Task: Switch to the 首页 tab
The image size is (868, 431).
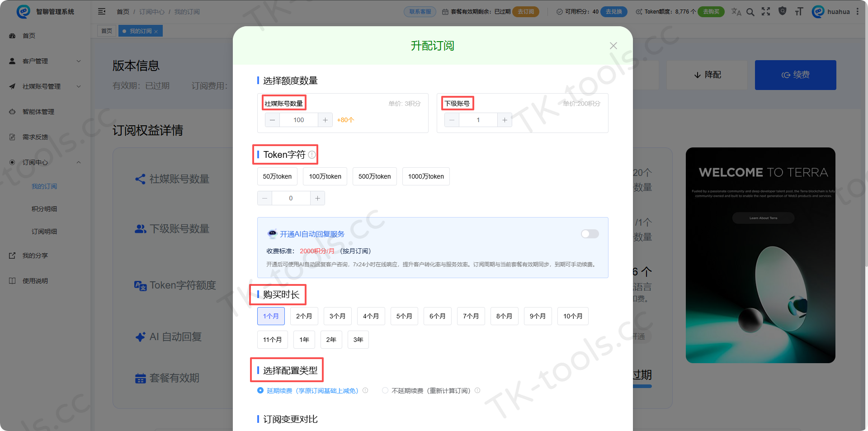Action: click(107, 31)
